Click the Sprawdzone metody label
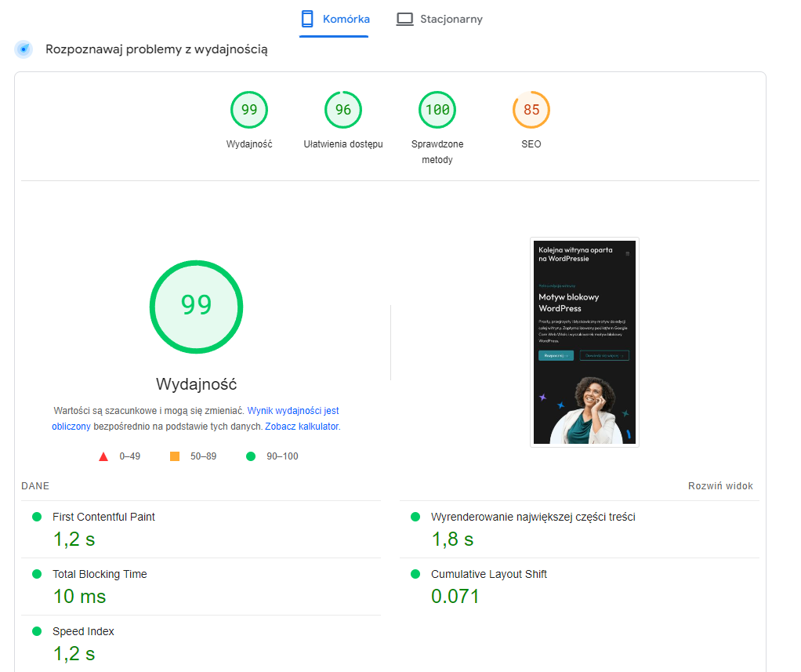This screenshot has width=801, height=672. [x=437, y=152]
